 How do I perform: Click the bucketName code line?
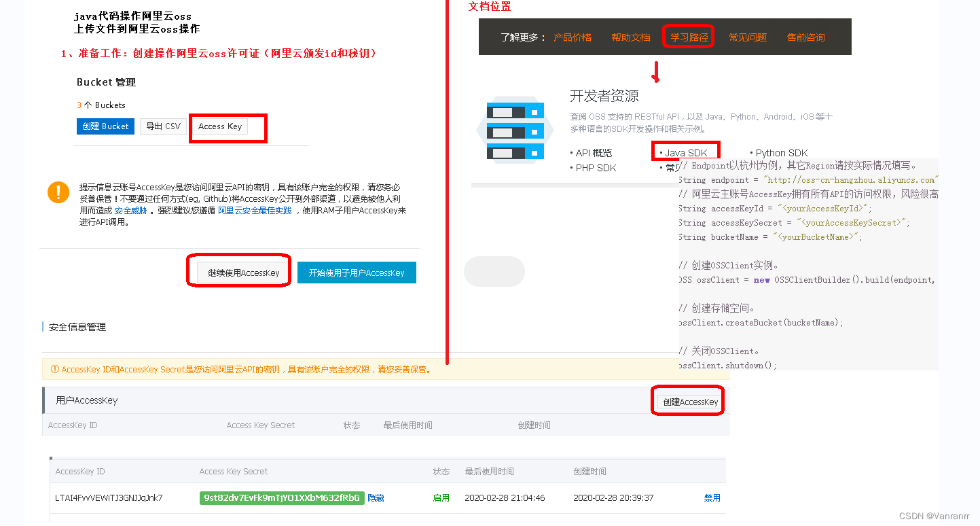(770, 237)
